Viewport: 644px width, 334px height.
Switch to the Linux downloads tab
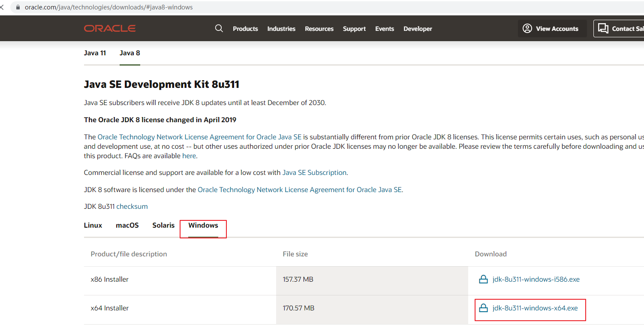coord(93,226)
